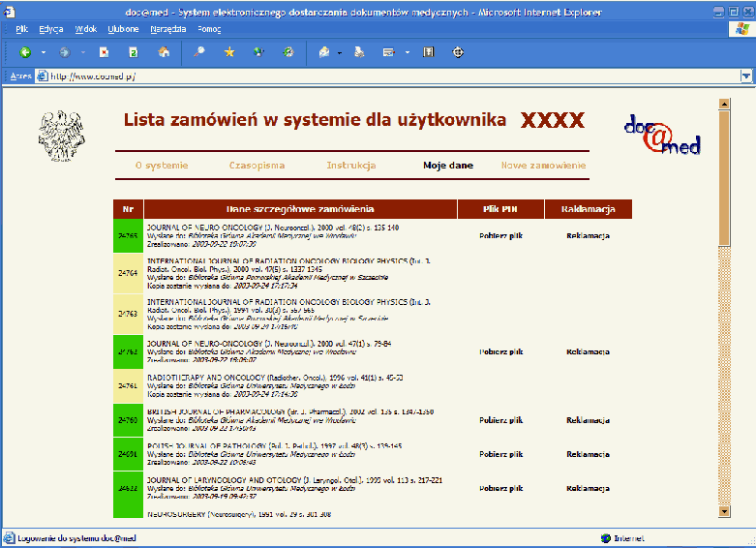This screenshot has width=756, height=548.
Task: Expand the Back button history dropdown arrow
Action: [x=41, y=52]
